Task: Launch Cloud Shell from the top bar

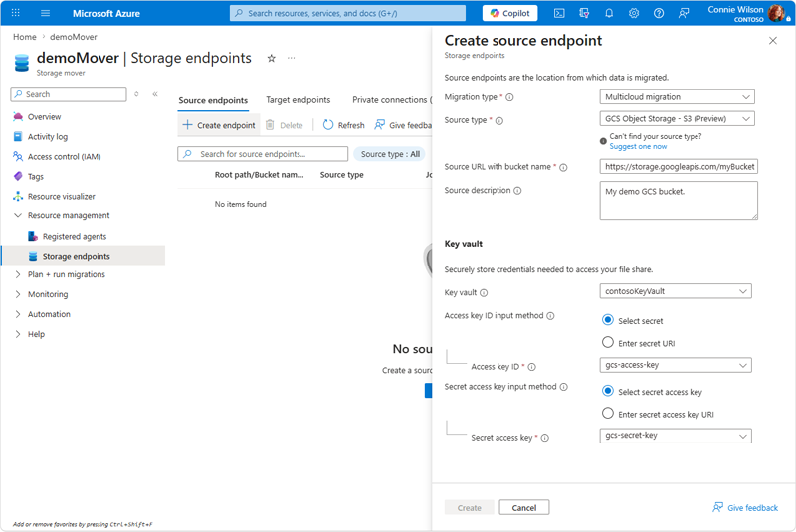Action: [x=559, y=13]
